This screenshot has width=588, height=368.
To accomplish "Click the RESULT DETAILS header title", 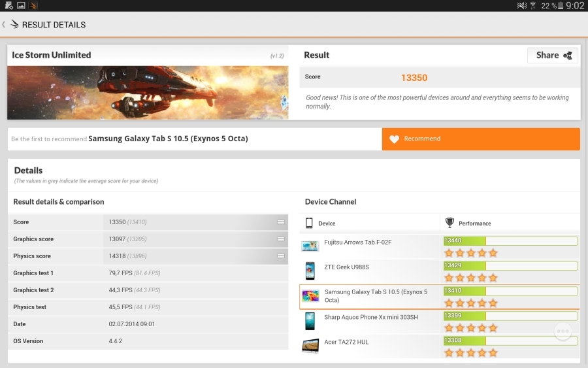I will (54, 25).
